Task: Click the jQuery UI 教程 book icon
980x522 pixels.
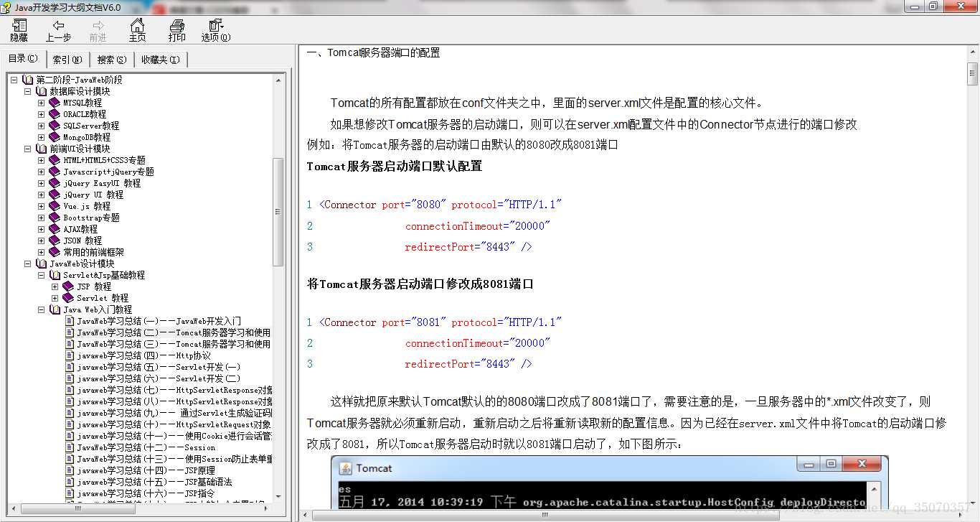Action: click(55, 195)
